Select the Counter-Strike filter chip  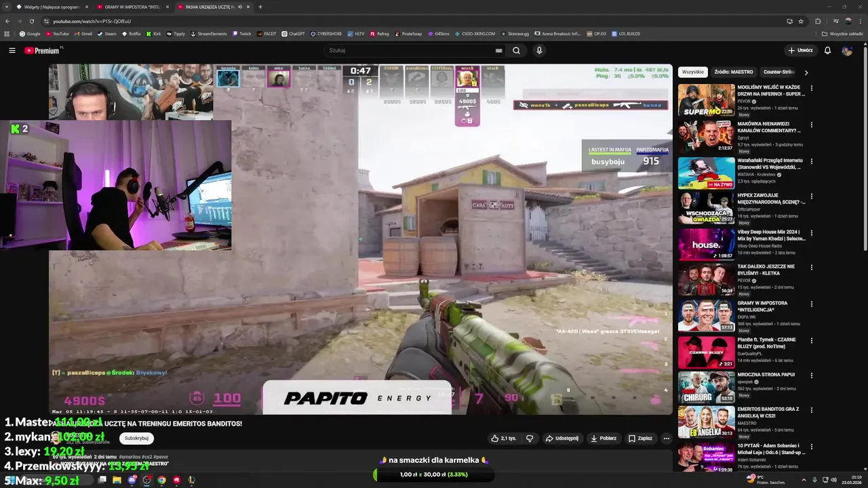point(778,72)
